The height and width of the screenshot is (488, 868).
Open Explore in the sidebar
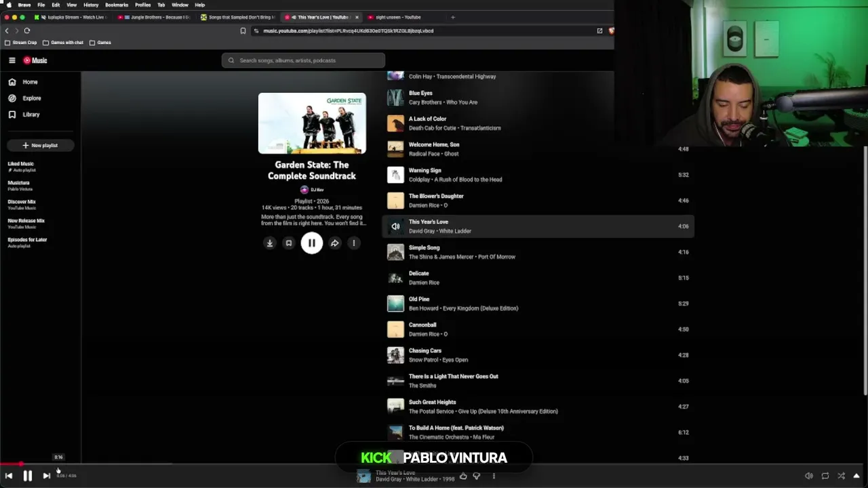coord(24,98)
